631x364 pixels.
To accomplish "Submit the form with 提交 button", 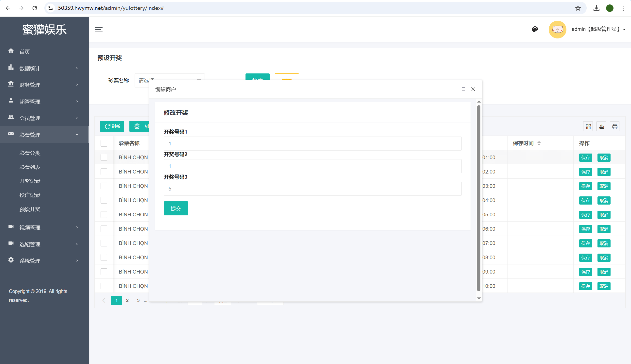I will (176, 208).
